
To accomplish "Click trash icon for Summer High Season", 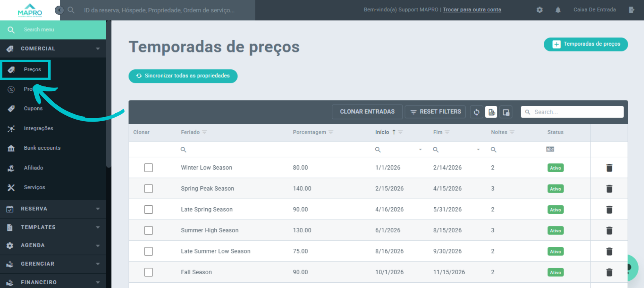I will 609,230.
